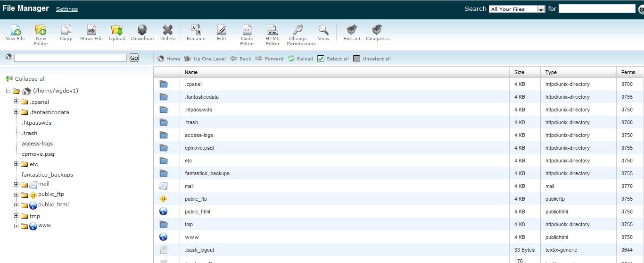Viewport: 644px width, 263px height.
Task: Select .htpasswds in the folder tree
Action: coord(36,122)
